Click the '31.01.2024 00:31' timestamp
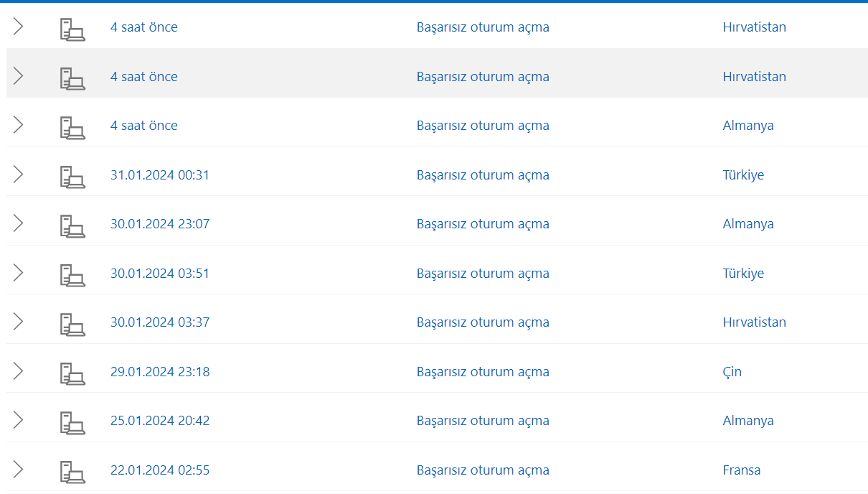This screenshot has width=868, height=494. [x=160, y=174]
